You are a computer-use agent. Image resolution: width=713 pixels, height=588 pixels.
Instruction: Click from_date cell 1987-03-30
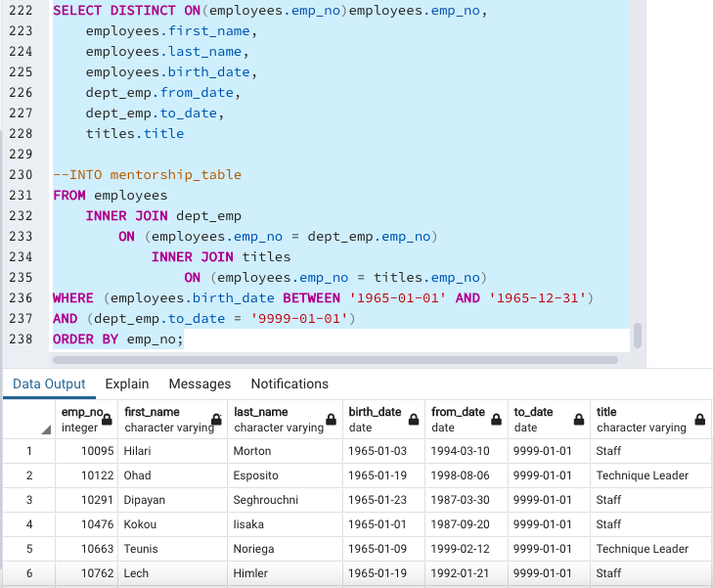(x=467, y=500)
